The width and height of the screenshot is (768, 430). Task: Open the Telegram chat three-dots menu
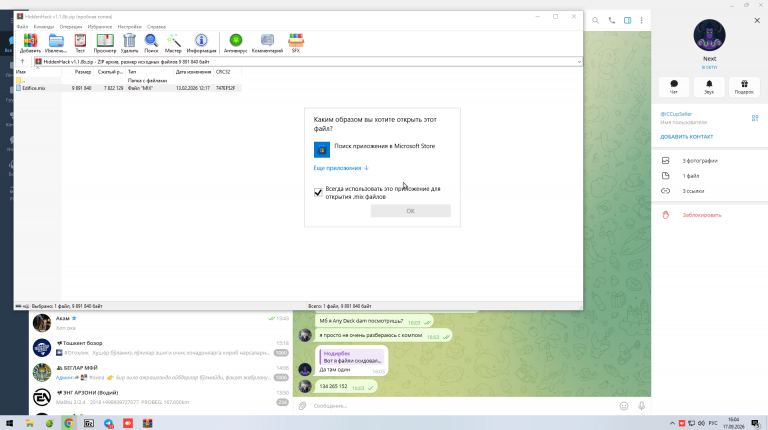click(642, 21)
